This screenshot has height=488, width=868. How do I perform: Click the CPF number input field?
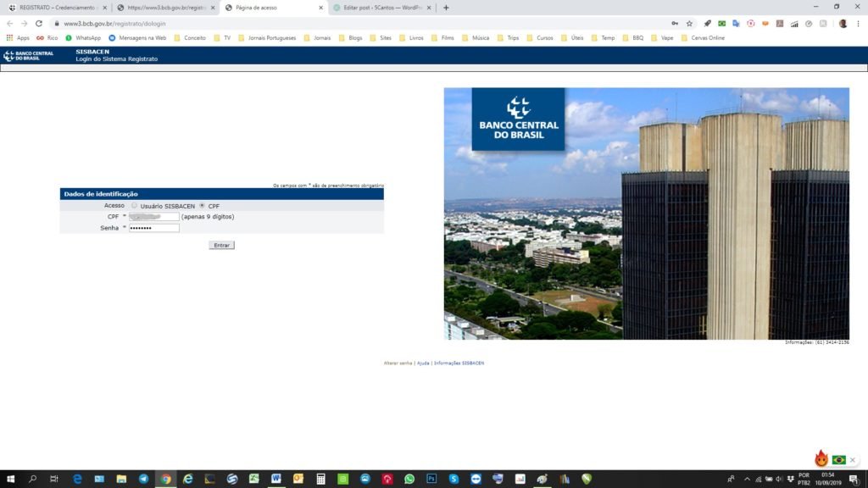pos(154,217)
